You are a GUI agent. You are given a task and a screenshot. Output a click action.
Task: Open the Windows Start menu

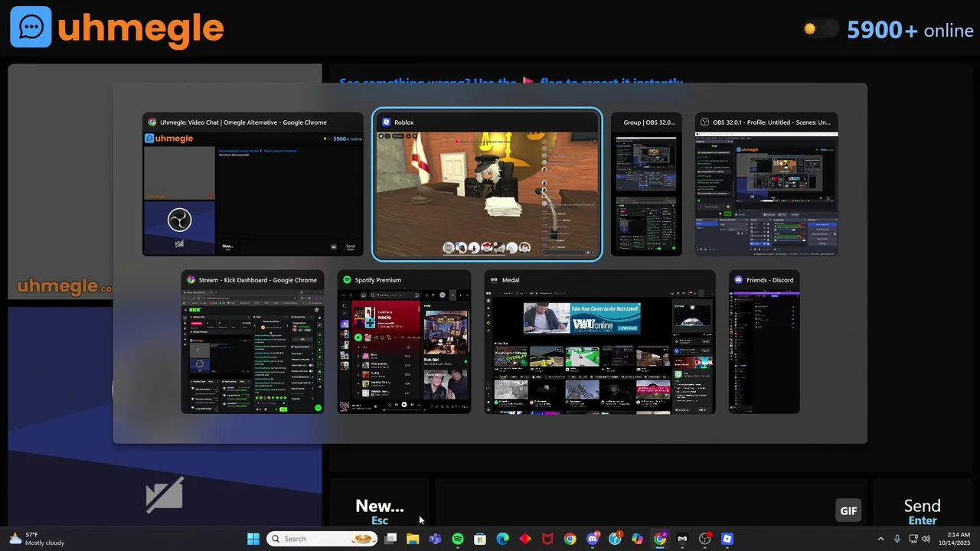pyautogui.click(x=253, y=539)
